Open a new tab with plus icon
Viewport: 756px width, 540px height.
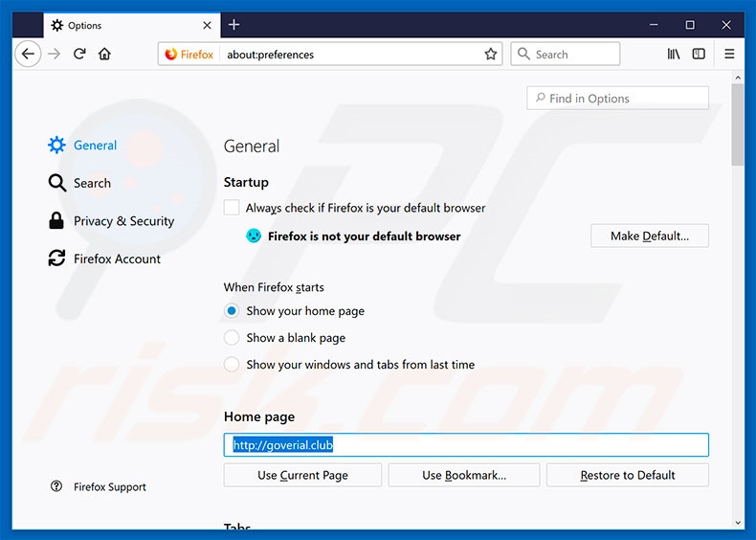[233, 25]
